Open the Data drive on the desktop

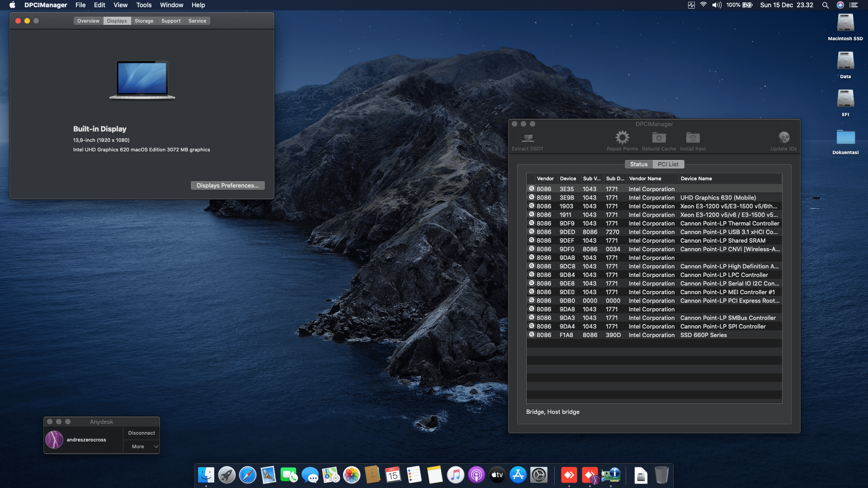pos(845,65)
